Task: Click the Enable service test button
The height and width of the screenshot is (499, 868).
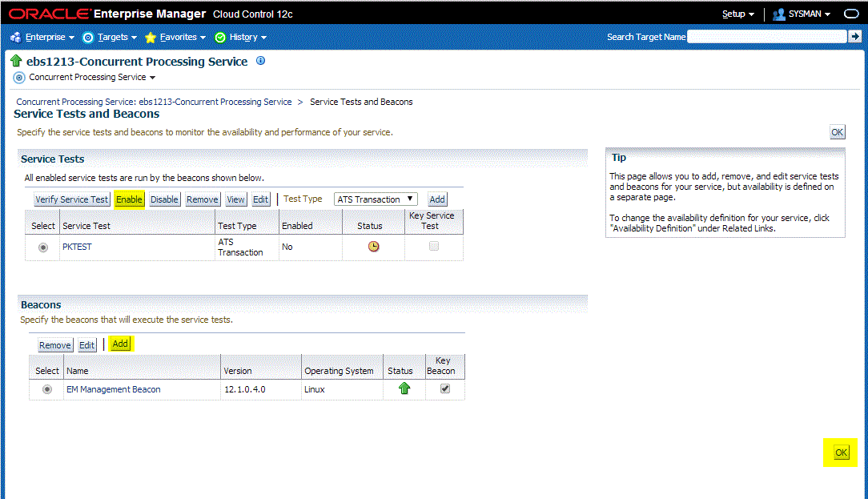Action: (x=129, y=199)
